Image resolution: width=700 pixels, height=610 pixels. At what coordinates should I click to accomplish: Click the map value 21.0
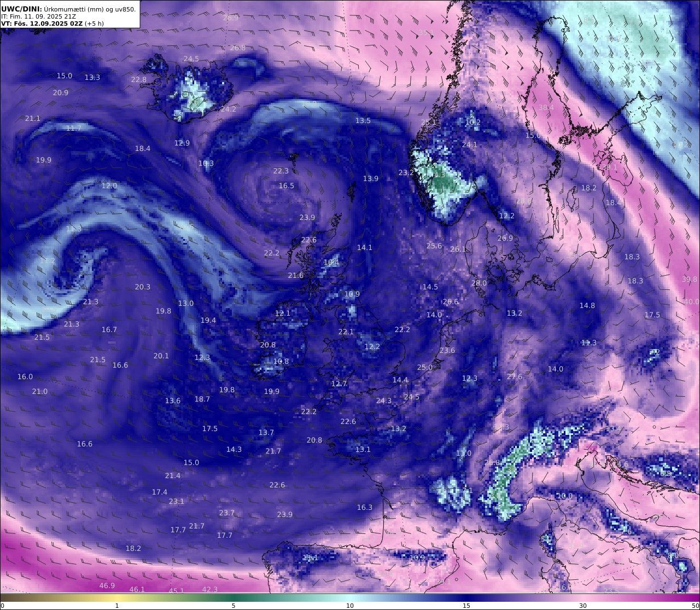point(40,392)
